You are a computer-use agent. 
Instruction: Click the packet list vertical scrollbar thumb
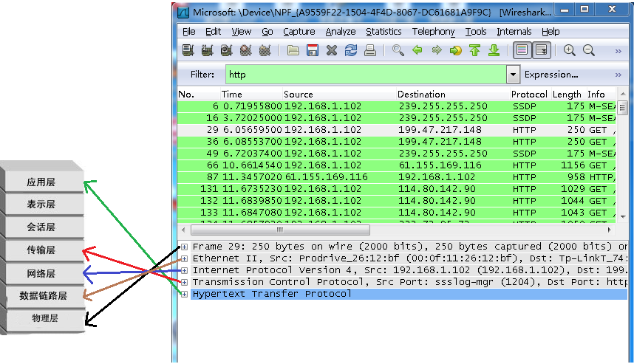(x=623, y=108)
